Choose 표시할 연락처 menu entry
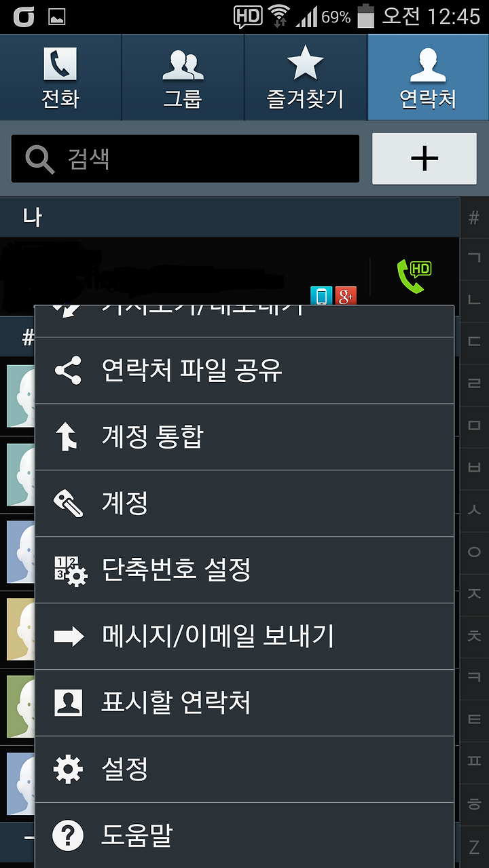The image size is (489, 868). coord(244,703)
